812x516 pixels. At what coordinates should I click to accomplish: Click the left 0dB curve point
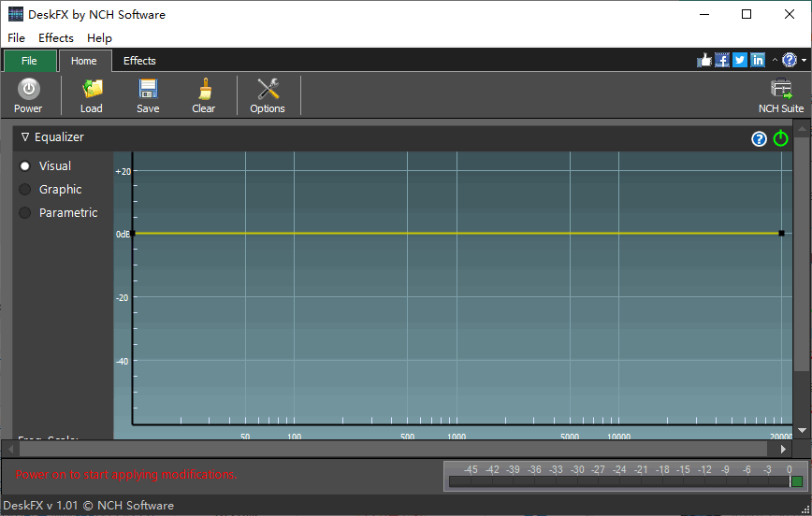coord(133,234)
